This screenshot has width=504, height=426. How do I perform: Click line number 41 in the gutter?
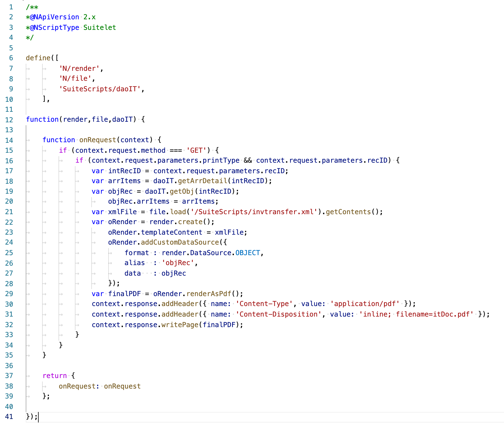click(9, 417)
